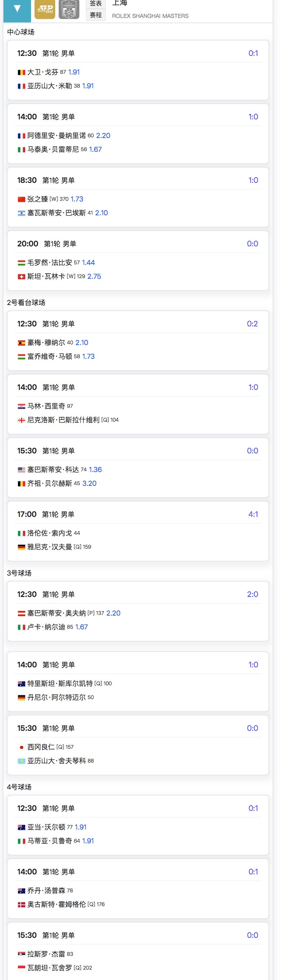Image resolution: width=283 pixels, height=980 pixels.
Task: Click the 2:0 score on 3号球场
Action: [253, 594]
